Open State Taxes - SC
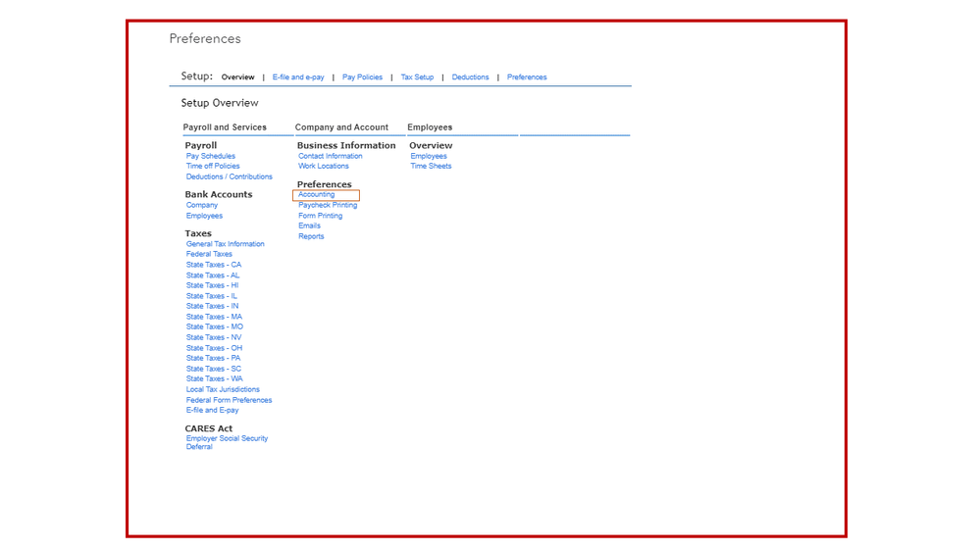980x551 pixels. tap(213, 369)
